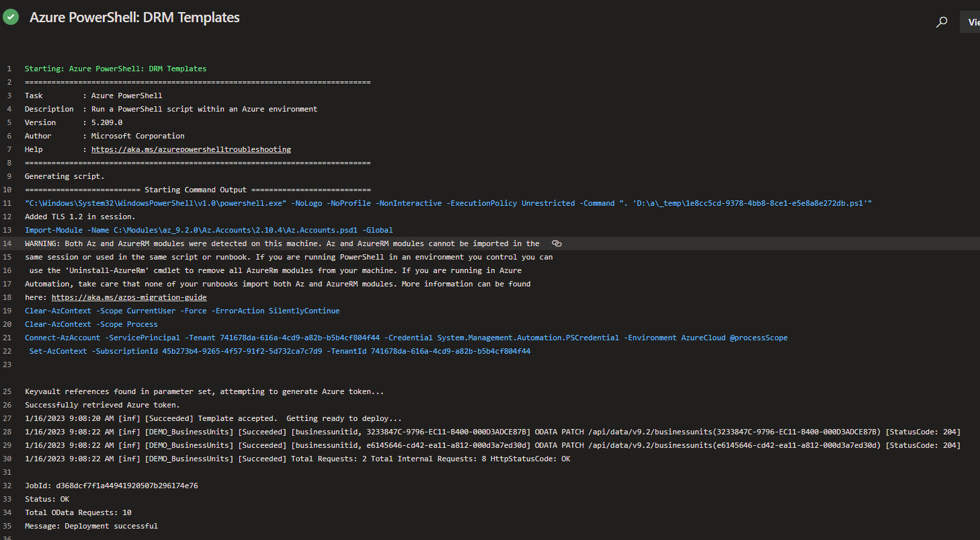Screen dimensions: 980x540
Task: Click the Description line about PowerShell script
Action: pyautogui.click(x=171, y=109)
